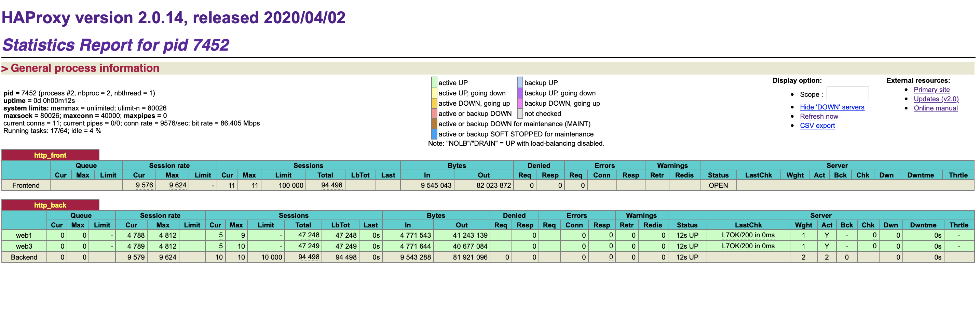
Task: Click Frontend bytes out value 82 023 872
Action: (493, 185)
